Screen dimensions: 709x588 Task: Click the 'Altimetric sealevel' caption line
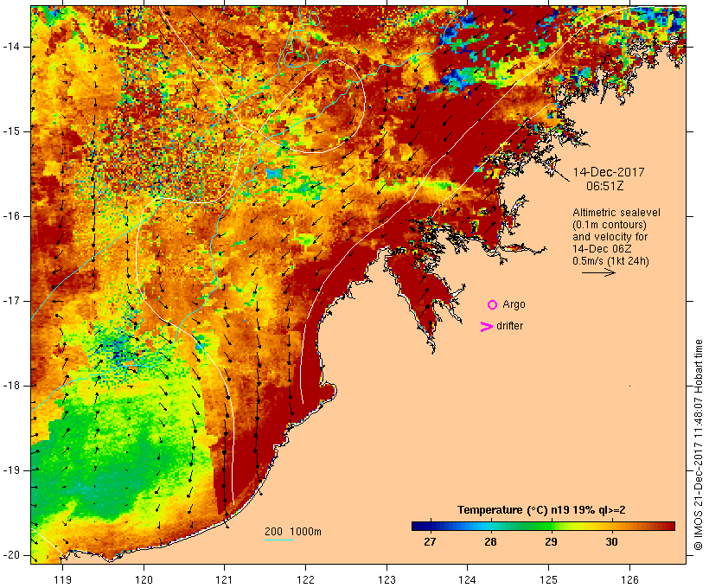coord(616,213)
